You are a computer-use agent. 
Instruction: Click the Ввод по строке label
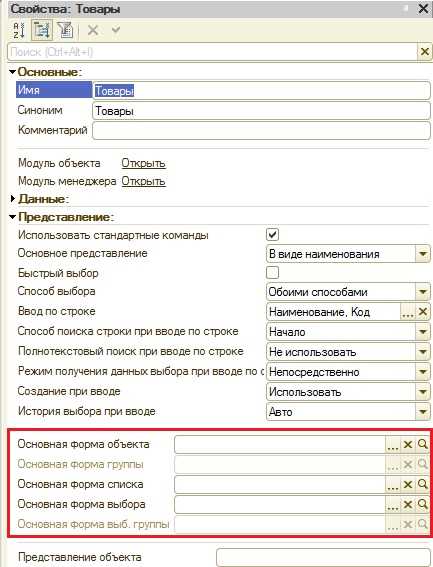[x=57, y=311]
